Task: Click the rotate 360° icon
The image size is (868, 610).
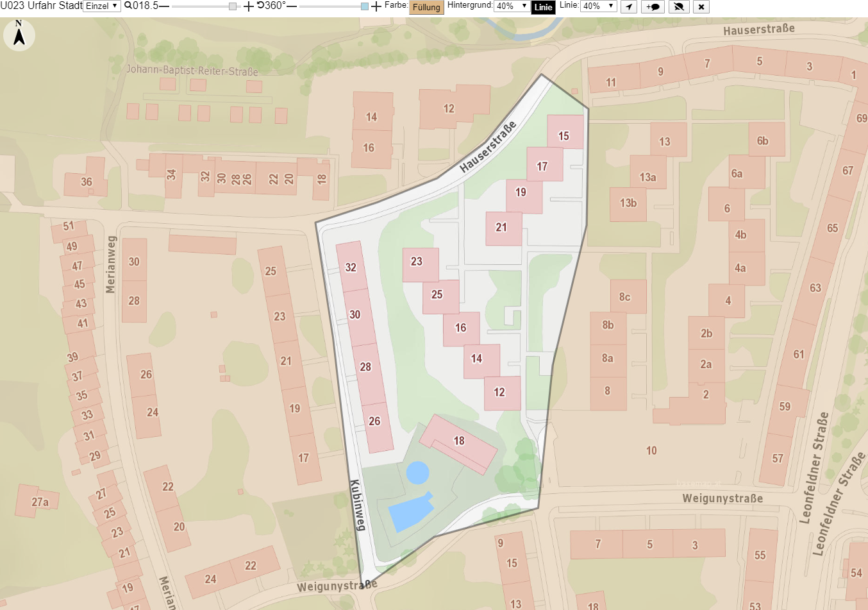Action: tap(260, 5)
